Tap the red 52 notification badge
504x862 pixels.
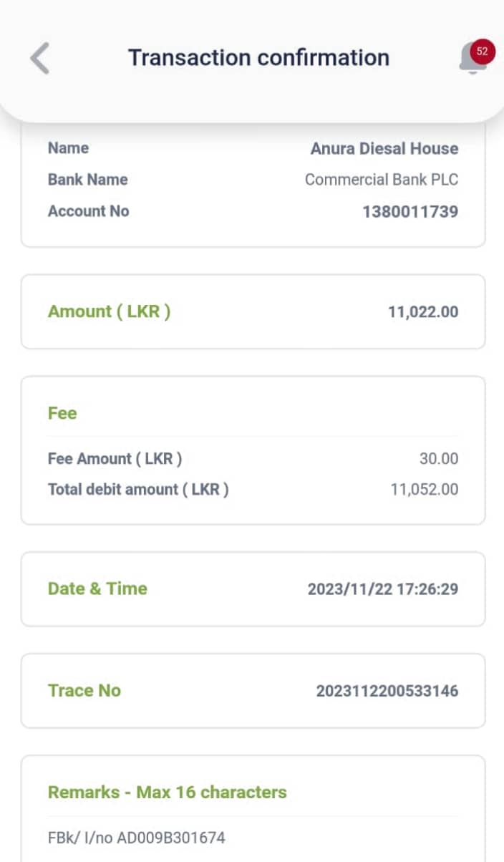(x=483, y=52)
